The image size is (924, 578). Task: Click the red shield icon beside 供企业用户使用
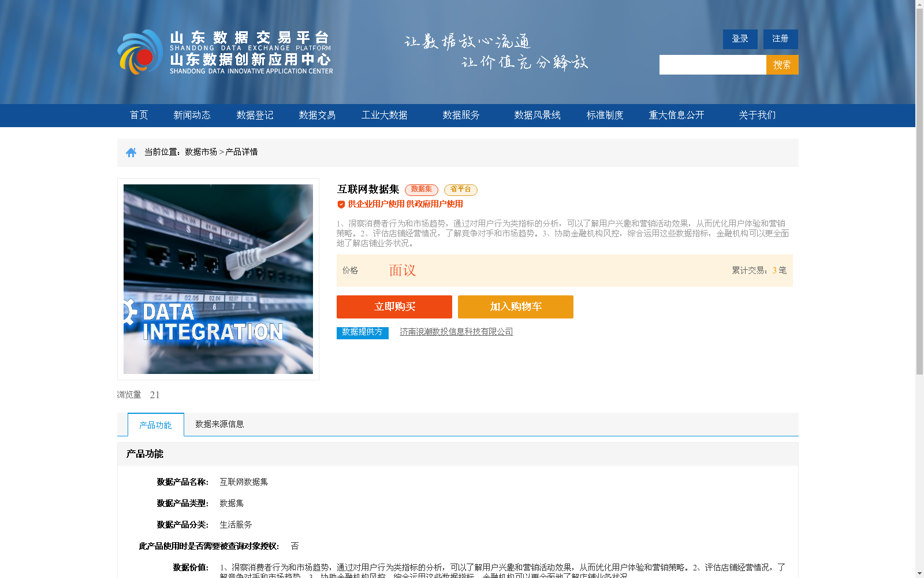coord(341,204)
